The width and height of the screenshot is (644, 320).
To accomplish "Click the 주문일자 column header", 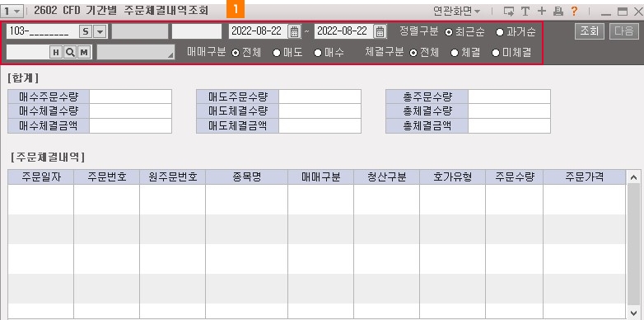I will click(40, 177).
